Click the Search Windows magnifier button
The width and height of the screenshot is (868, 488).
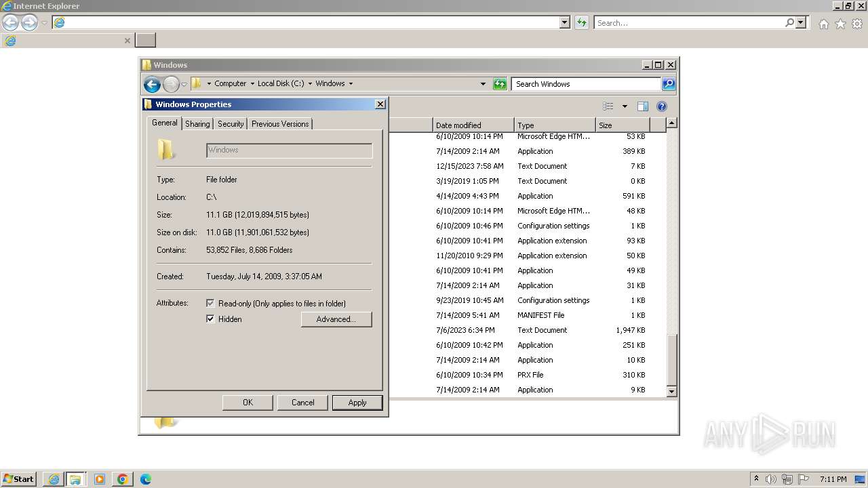(x=669, y=84)
